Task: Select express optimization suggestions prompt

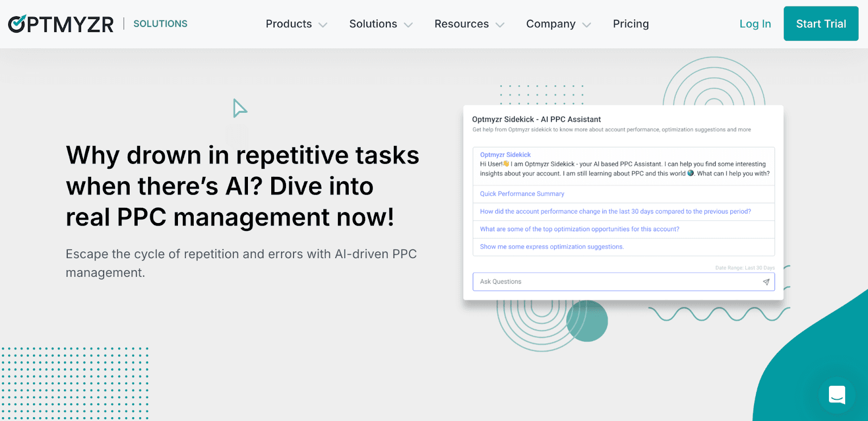Action: click(552, 247)
